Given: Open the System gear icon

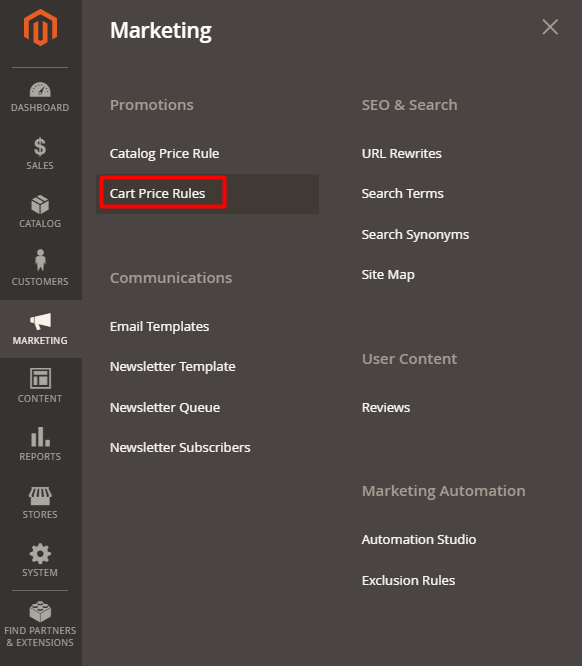Looking at the screenshot, I should click(40, 553).
